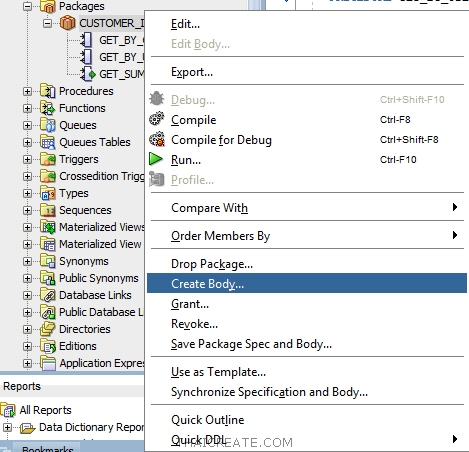Open the Compare With submenu

pyautogui.click(x=307, y=208)
